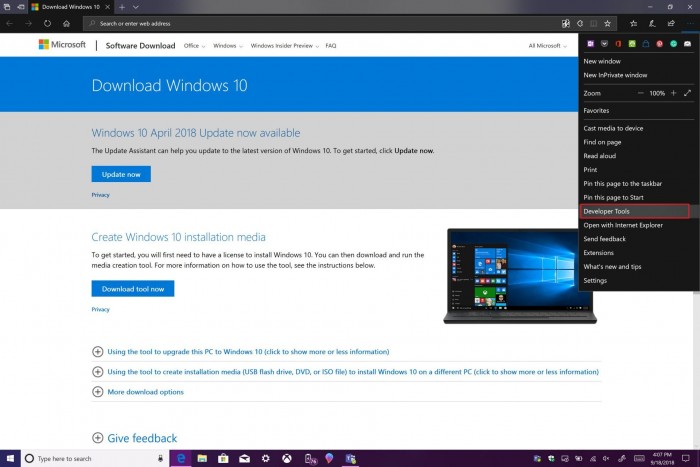Open the tab preview chevron
Screen dimensions: 700x467
tap(136, 7)
